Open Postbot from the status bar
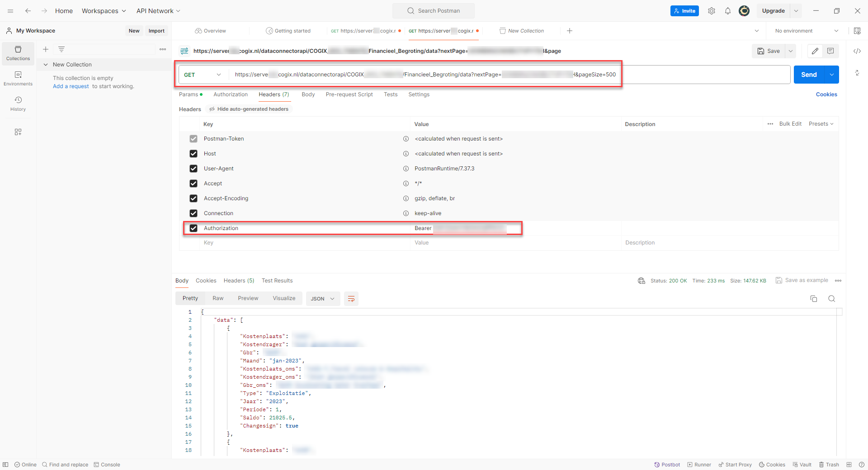868x470 pixels. (x=667, y=465)
